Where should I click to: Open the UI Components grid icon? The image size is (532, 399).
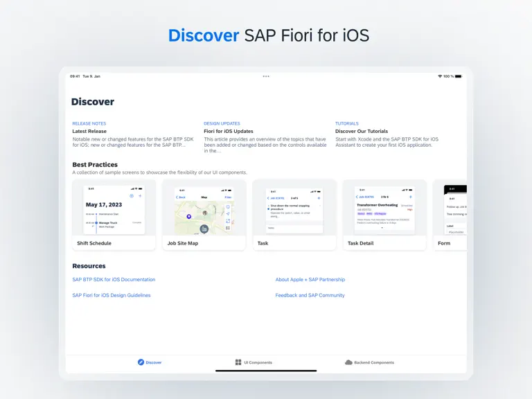pos(238,362)
